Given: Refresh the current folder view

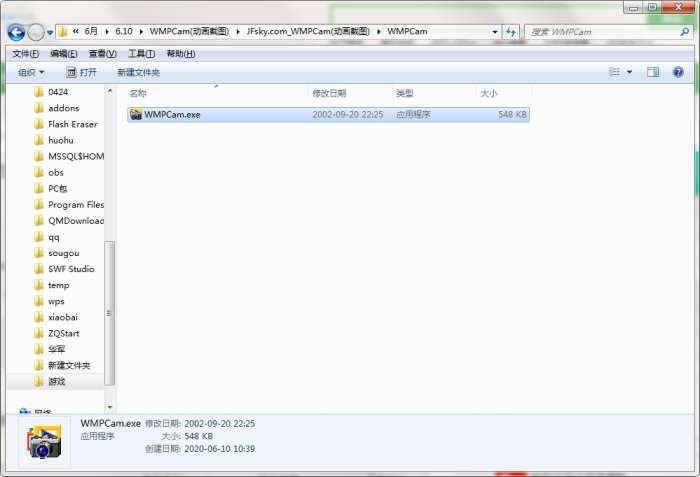Looking at the screenshot, I should (511, 32).
